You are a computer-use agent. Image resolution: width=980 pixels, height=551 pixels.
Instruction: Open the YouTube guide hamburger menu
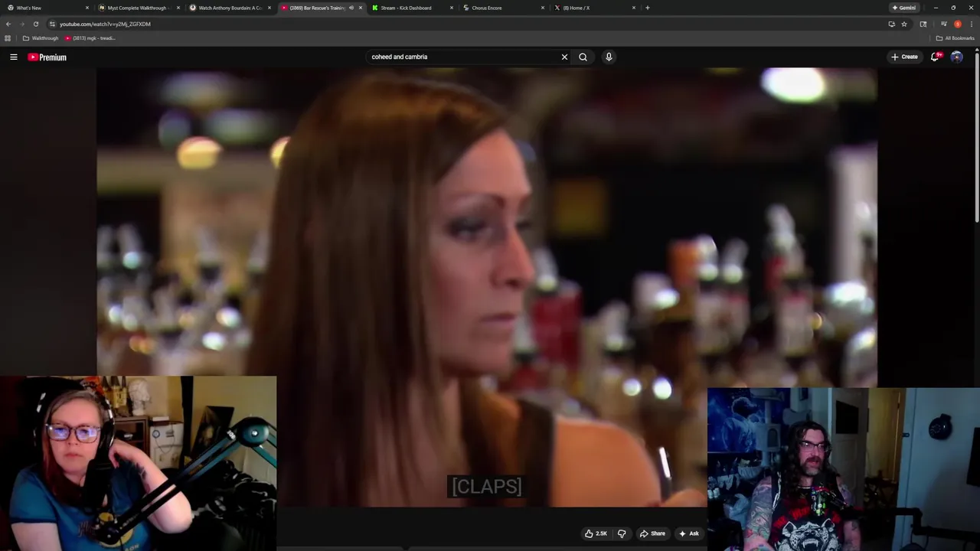click(13, 57)
